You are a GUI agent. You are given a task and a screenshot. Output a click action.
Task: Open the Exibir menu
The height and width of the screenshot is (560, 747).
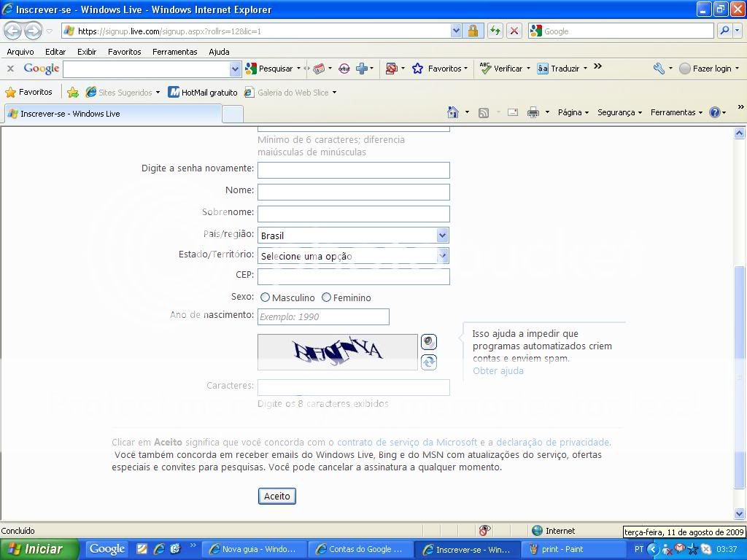click(x=87, y=52)
